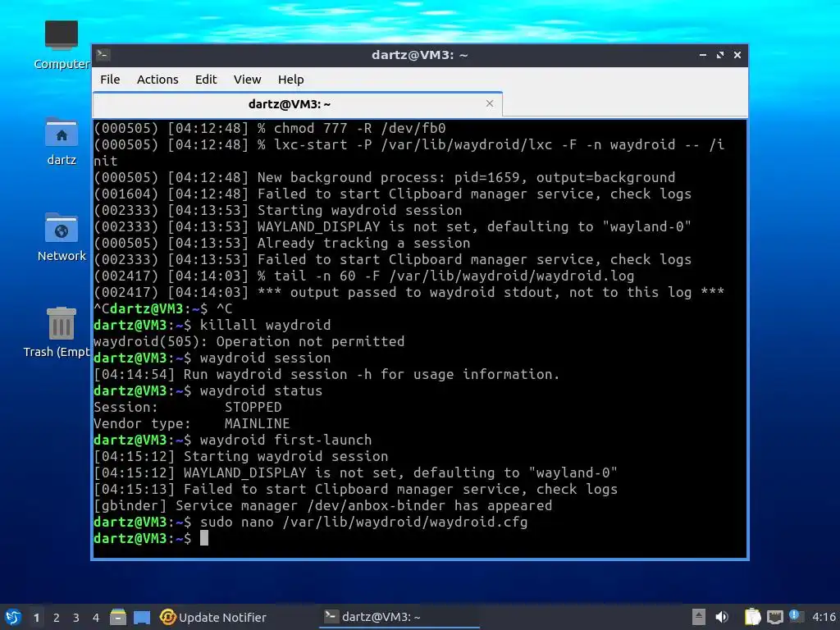Open the Lubuntu application menu
Viewport: 840px width, 630px height.
point(13,617)
